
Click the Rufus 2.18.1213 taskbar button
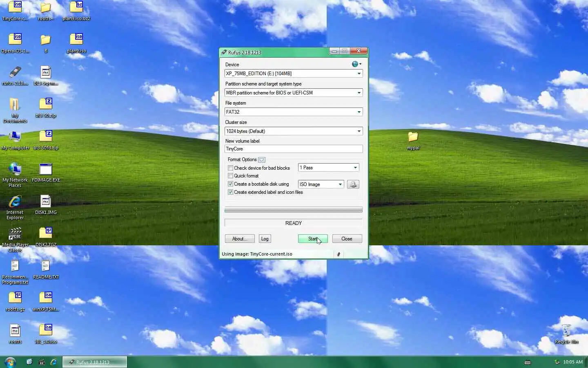coord(95,362)
